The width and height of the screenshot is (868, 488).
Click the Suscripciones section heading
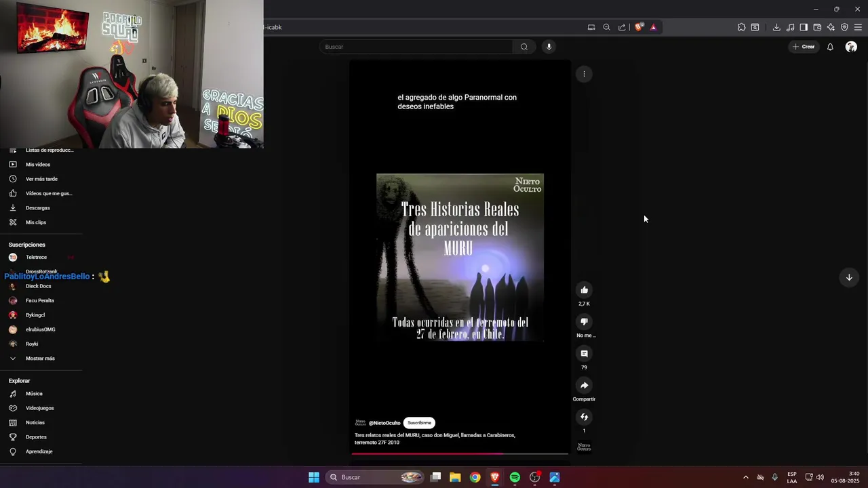pyautogui.click(x=27, y=245)
